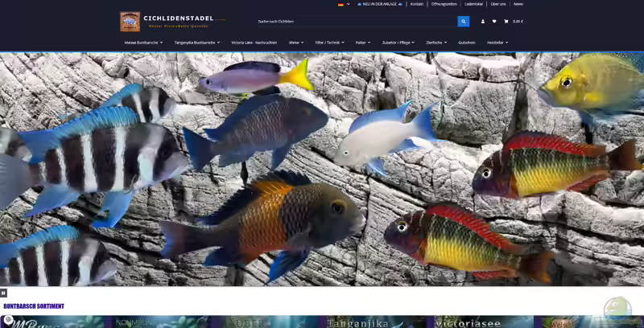Screen dimensions: 644x328
Task: Expand the Tanganyika Buntbarsche menu
Action: point(196,43)
